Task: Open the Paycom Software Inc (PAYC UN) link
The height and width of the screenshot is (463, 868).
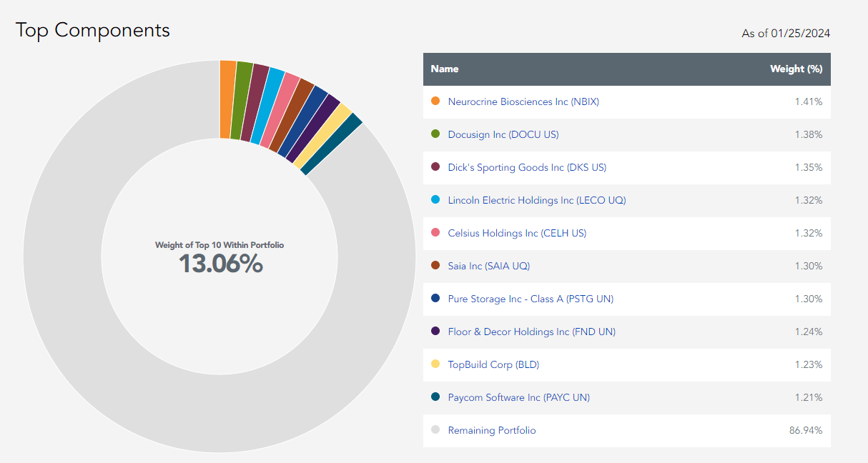Action: tap(518, 397)
